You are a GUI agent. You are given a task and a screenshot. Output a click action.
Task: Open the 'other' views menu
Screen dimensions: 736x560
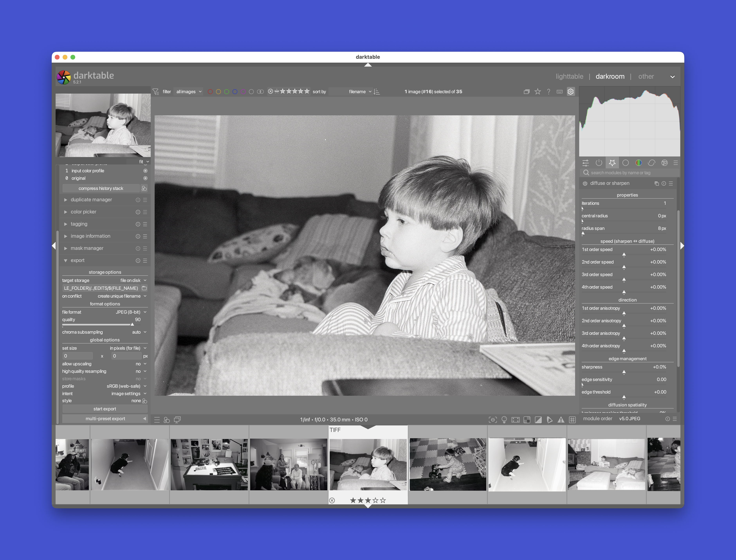[646, 76]
